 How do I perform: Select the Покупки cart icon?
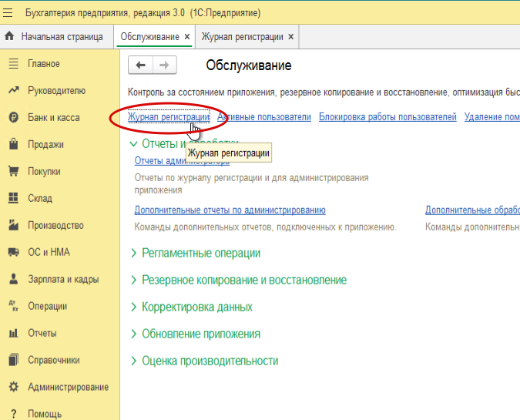click(13, 171)
